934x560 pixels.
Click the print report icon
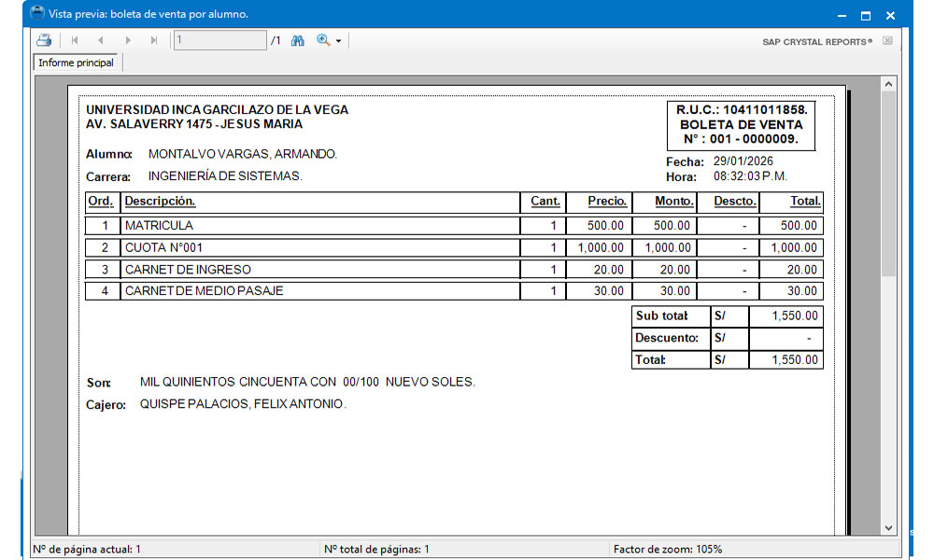click(44, 40)
